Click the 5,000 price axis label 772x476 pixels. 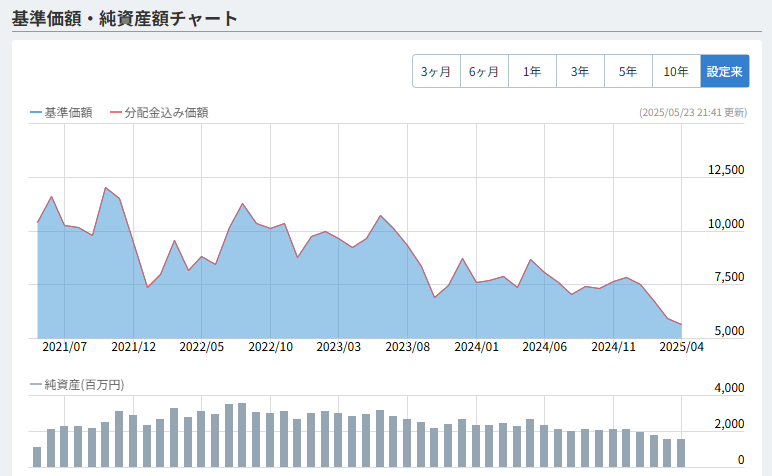730,331
